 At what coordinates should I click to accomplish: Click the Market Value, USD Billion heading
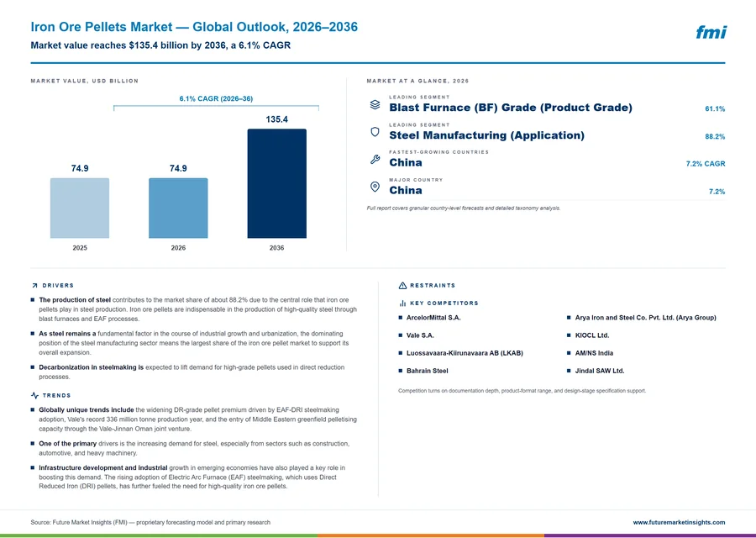[x=84, y=81]
